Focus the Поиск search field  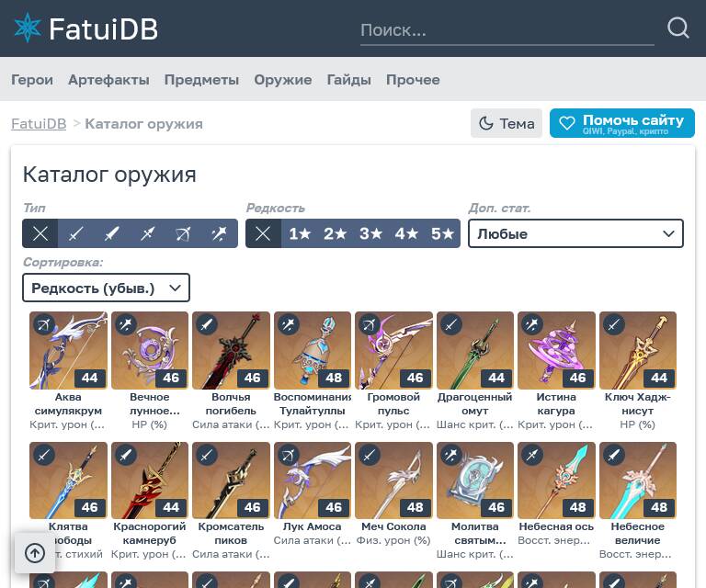coord(507,30)
